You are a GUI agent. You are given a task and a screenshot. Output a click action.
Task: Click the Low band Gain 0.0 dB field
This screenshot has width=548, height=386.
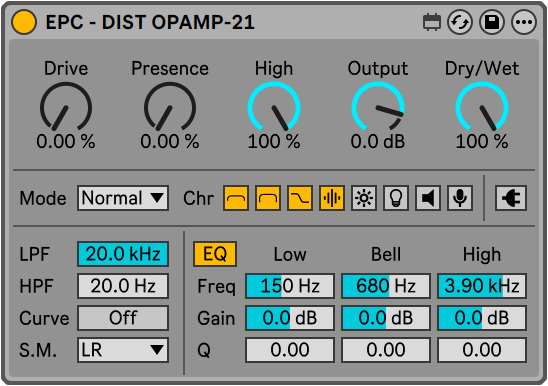point(290,318)
